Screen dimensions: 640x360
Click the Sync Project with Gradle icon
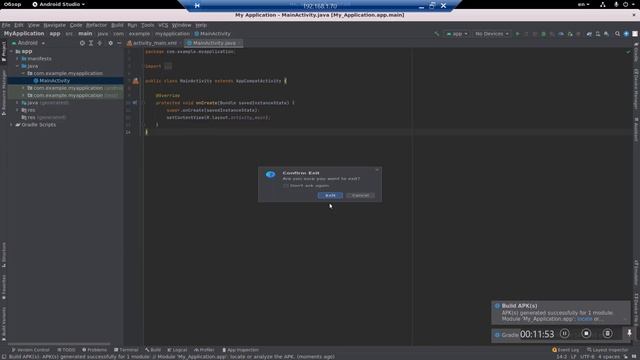click(589, 34)
